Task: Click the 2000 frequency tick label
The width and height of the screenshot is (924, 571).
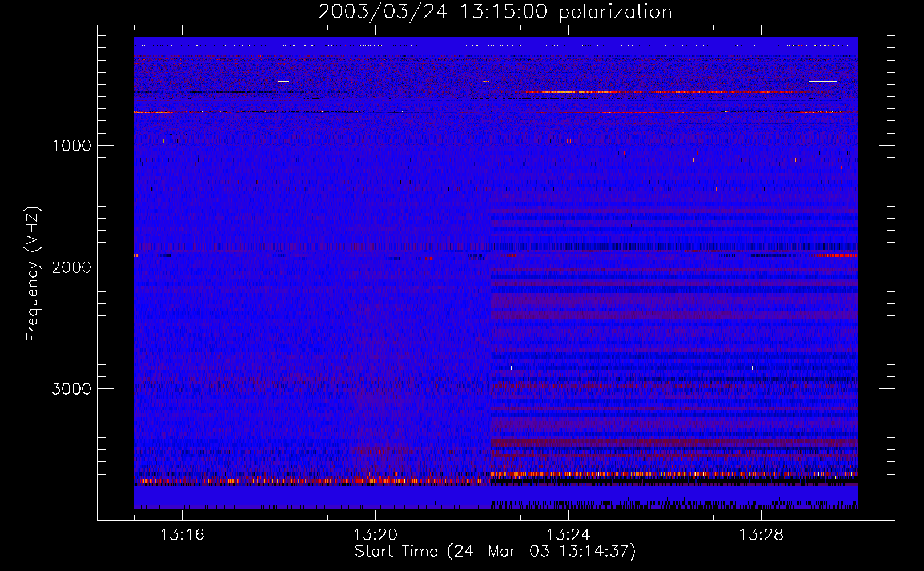Action: tap(71, 267)
